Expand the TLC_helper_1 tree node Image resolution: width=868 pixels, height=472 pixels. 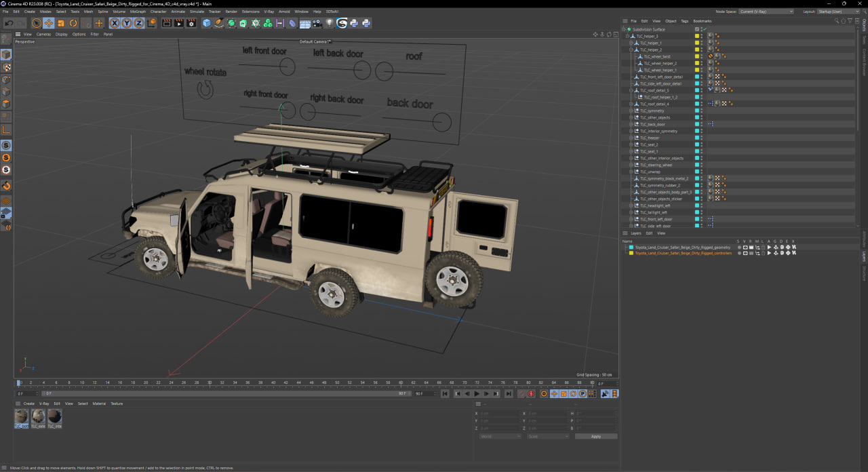(631, 43)
